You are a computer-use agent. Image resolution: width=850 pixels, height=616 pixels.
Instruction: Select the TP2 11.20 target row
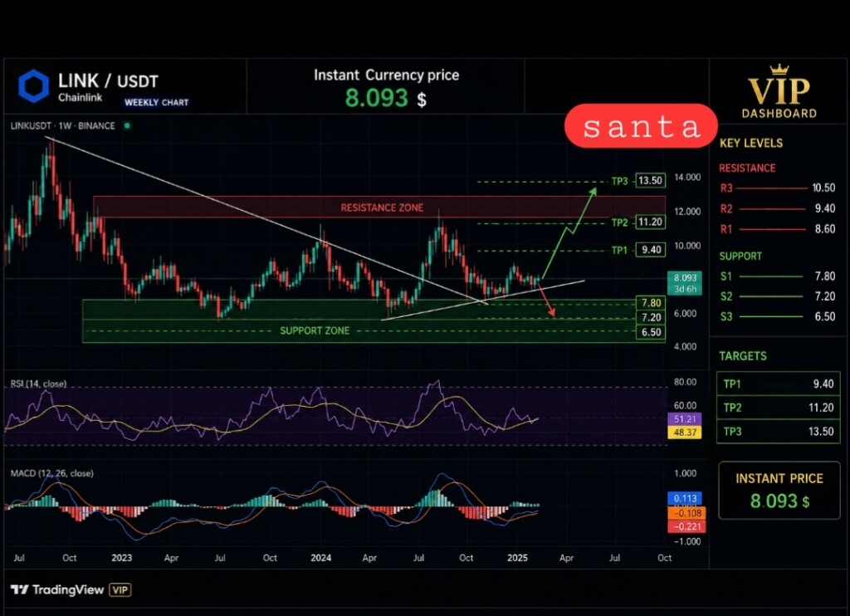(x=779, y=408)
